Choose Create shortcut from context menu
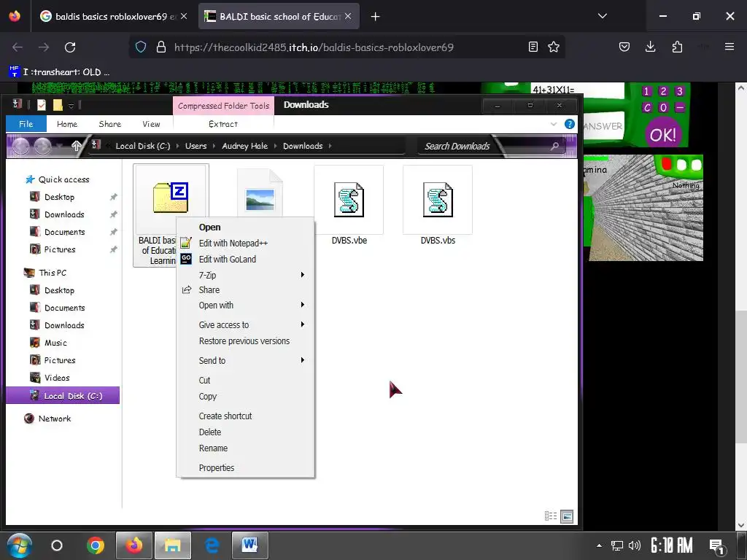The width and height of the screenshot is (747, 560). click(x=245, y=416)
